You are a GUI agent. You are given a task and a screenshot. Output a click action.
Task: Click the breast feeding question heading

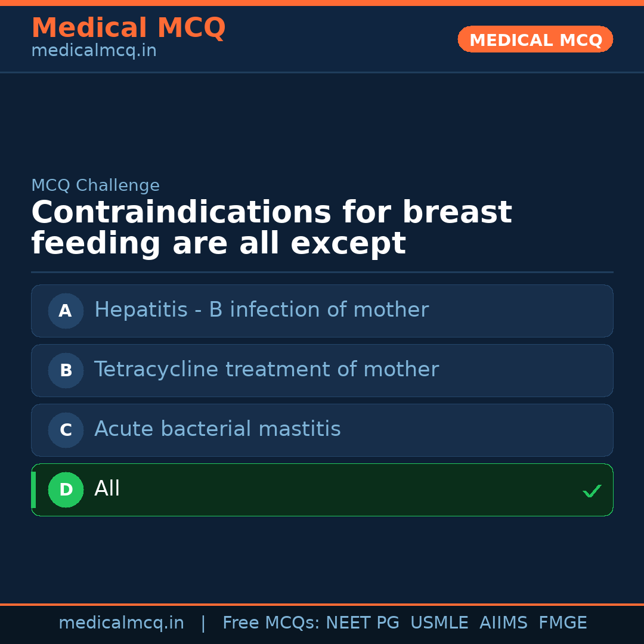tap(271, 228)
